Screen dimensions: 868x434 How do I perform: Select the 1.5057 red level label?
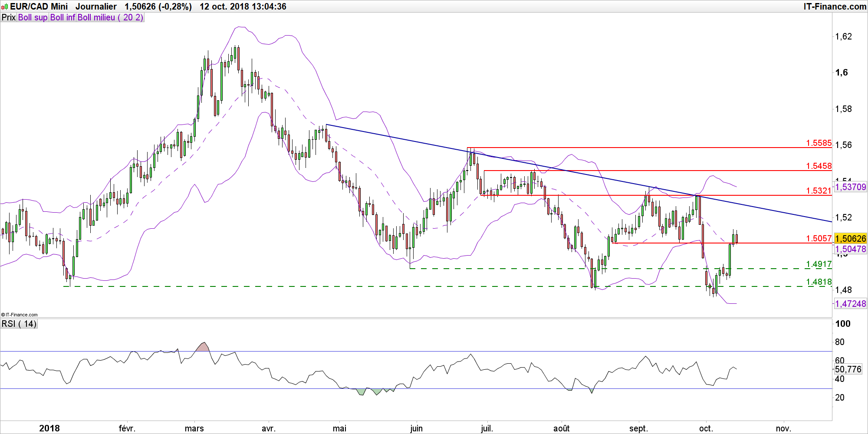point(819,238)
